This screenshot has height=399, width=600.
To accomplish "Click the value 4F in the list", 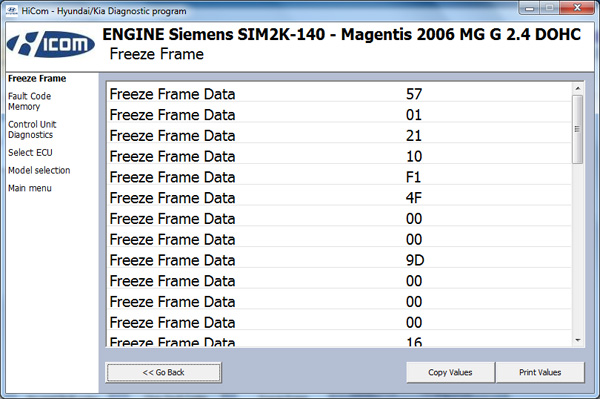I will point(414,198).
